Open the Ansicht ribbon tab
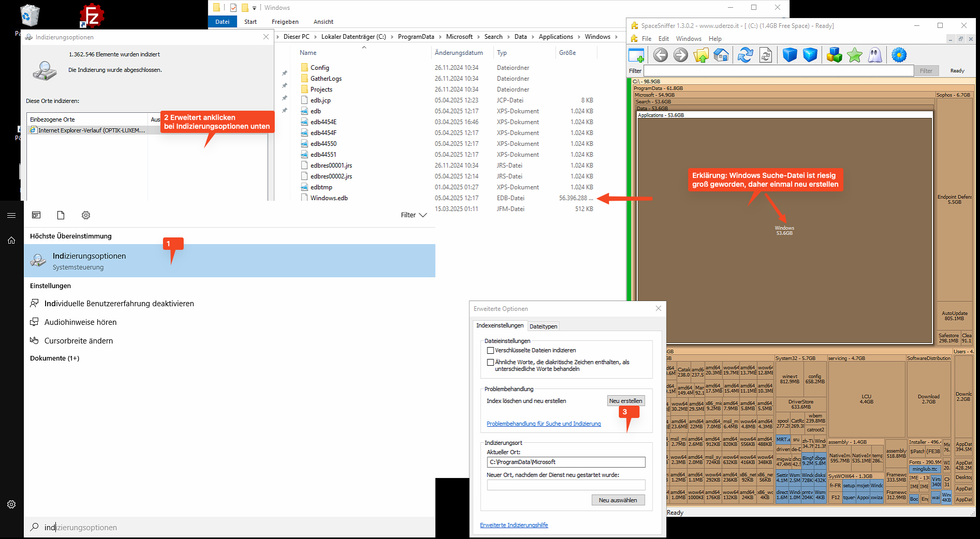This screenshot has width=980, height=539. point(323,22)
